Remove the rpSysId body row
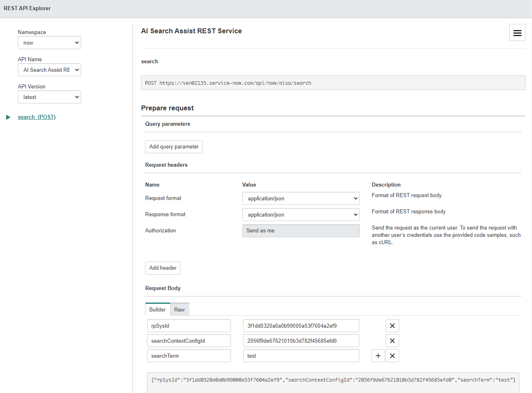The width and height of the screenshot is (532, 393). pyautogui.click(x=392, y=326)
